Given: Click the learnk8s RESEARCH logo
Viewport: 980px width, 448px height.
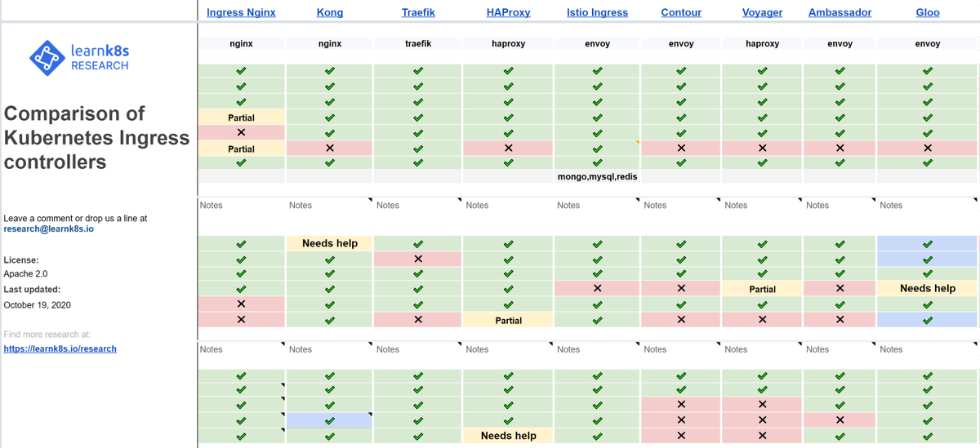Looking at the screenshot, I should 79,57.
